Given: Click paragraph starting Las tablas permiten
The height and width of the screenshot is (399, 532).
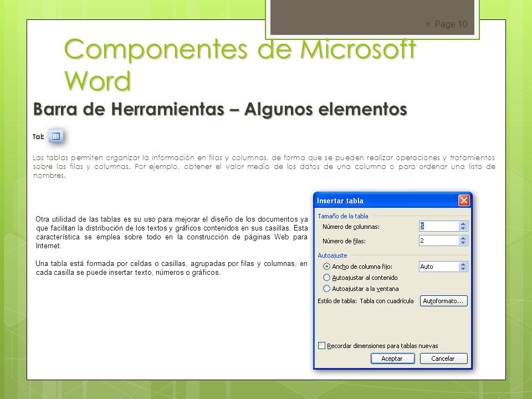Looking at the screenshot, I should pyautogui.click(x=264, y=166).
